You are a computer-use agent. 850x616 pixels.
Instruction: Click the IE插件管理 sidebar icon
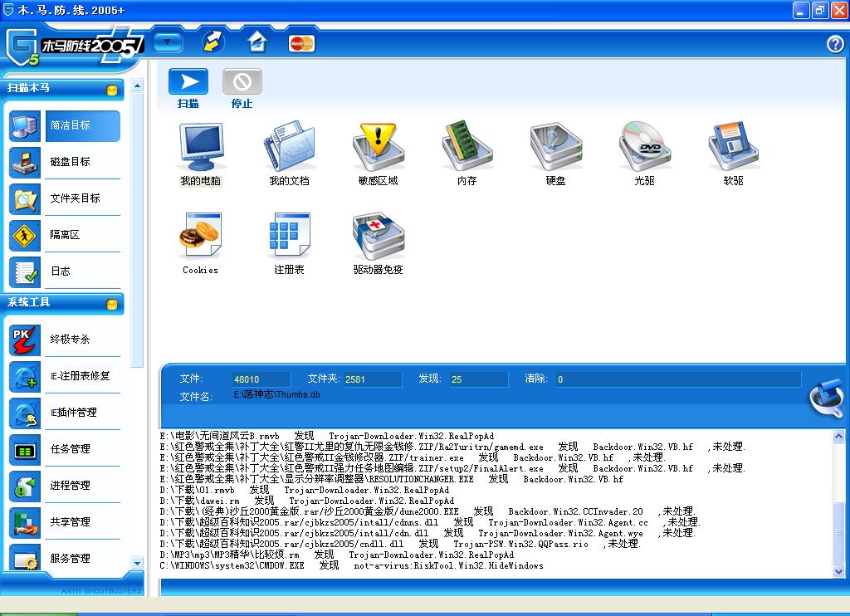pyautogui.click(x=25, y=413)
